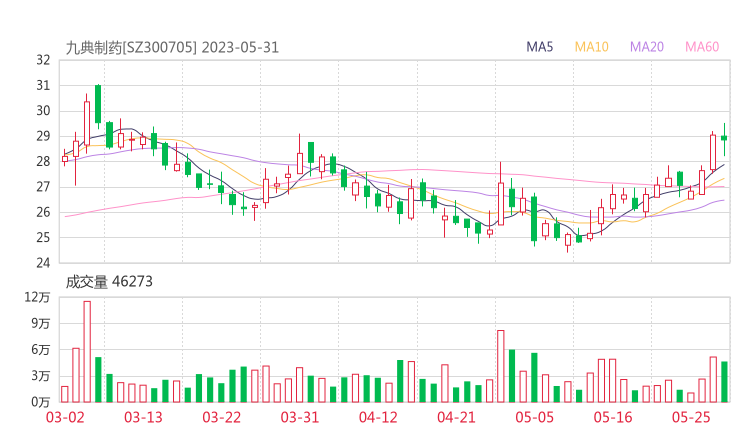Click the tallest red volume bar near 12万
The width and height of the screenshot is (740, 440).
click(x=87, y=352)
